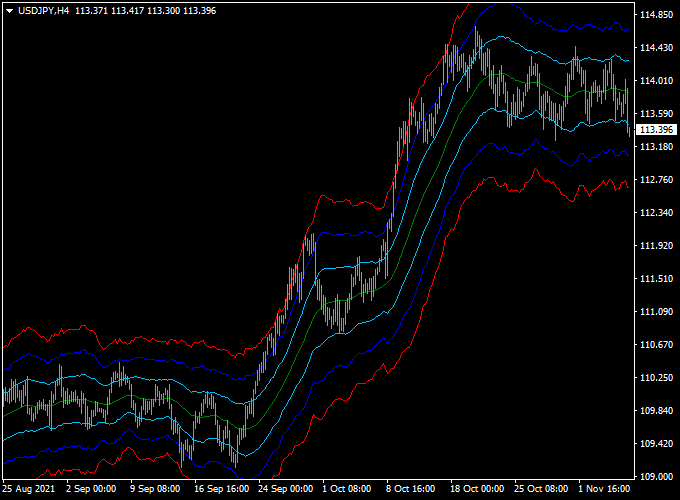Click the 114.010 price axis label
680x500 pixels.
tap(656, 81)
